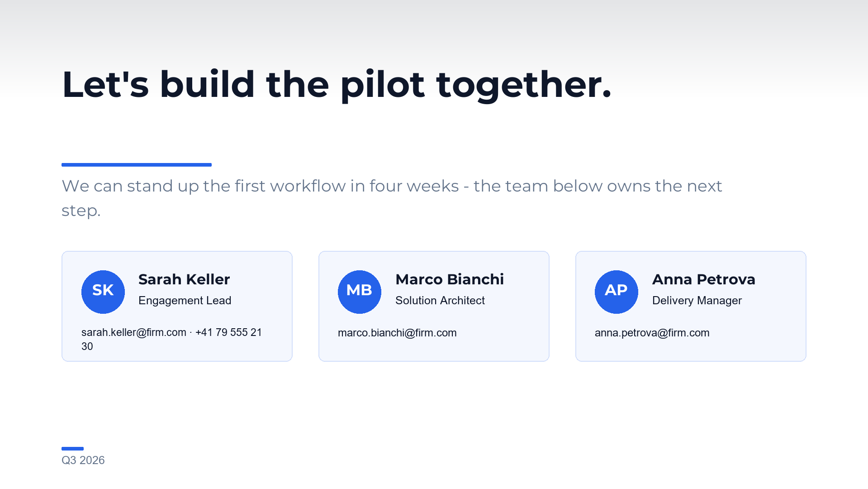Click the SK avatar circle
868x489 pixels.
(103, 292)
